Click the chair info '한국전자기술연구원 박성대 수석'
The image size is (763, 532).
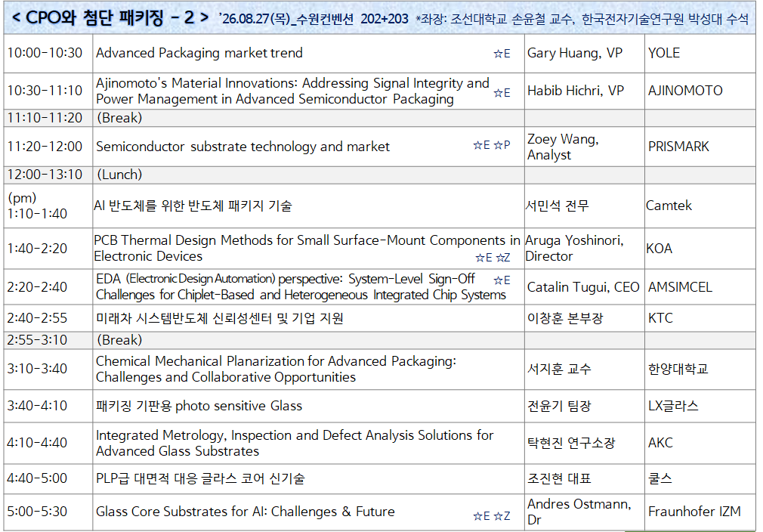pos(666,19)
